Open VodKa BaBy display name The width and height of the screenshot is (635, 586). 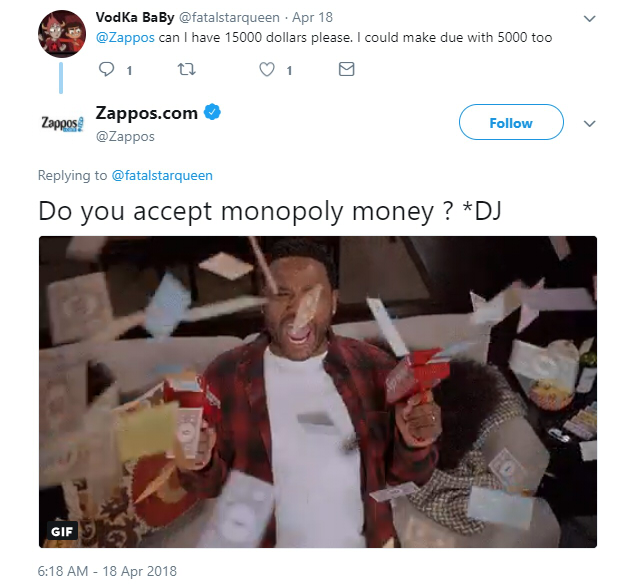coord(135,17)
